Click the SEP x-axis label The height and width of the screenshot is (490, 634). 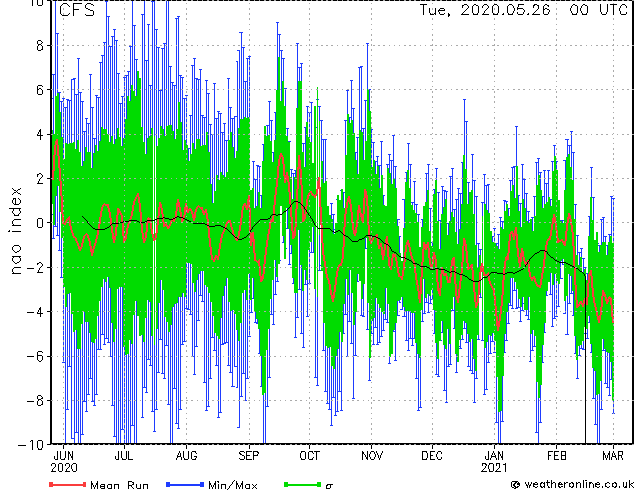[x=249, y=456]
